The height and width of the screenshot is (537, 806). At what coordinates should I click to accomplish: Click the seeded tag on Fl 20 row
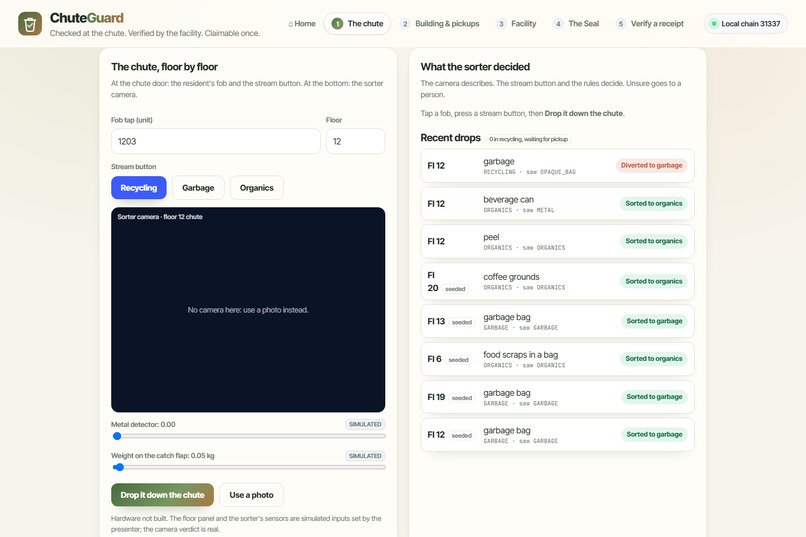455,289
